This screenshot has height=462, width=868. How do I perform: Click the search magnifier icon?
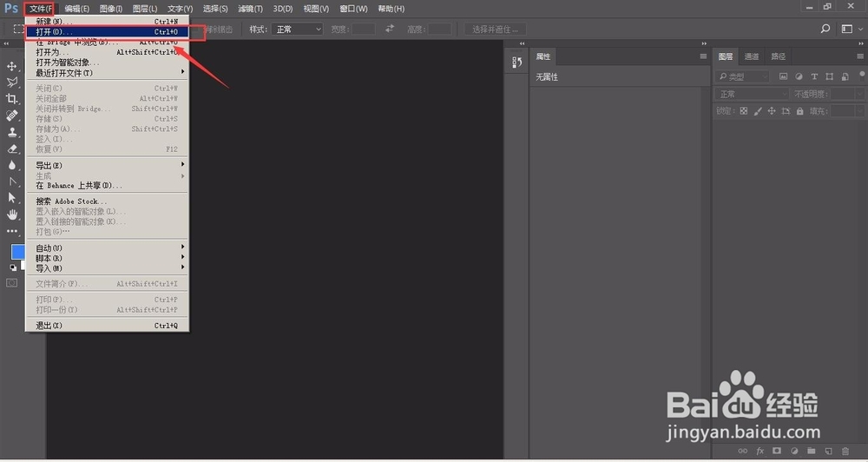[x=825, y=29]
